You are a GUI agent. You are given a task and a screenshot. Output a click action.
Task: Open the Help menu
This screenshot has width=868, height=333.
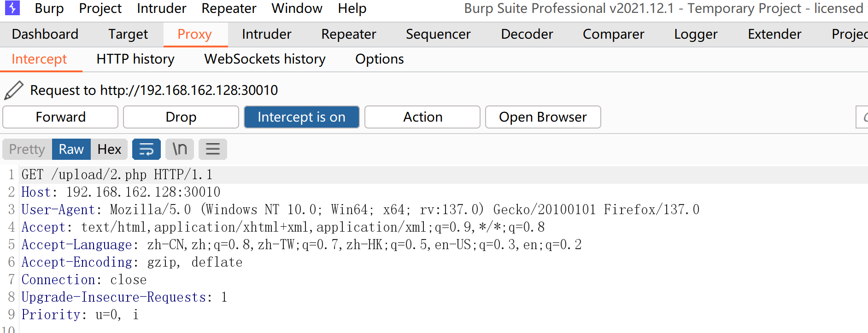(x=352, y=8)
